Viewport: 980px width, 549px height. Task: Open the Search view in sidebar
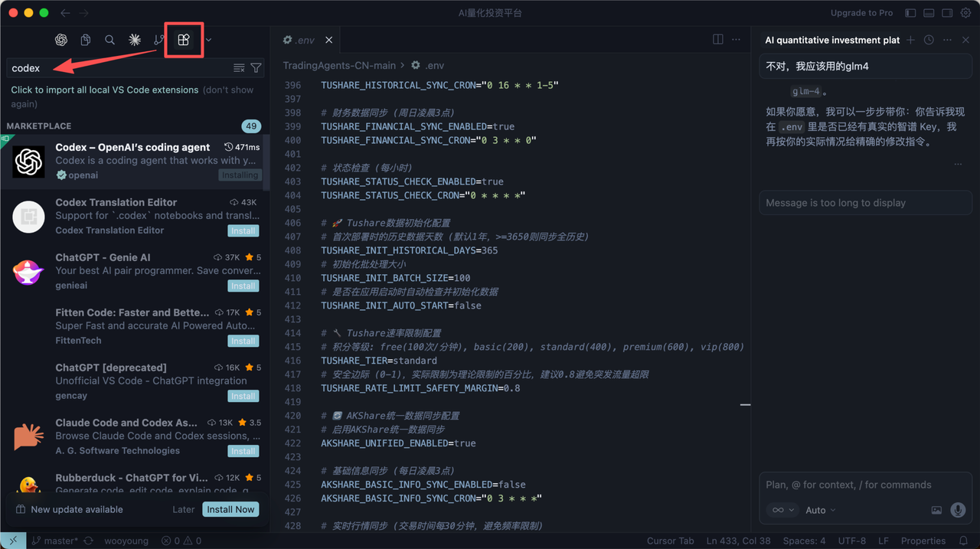coord(110,40)
